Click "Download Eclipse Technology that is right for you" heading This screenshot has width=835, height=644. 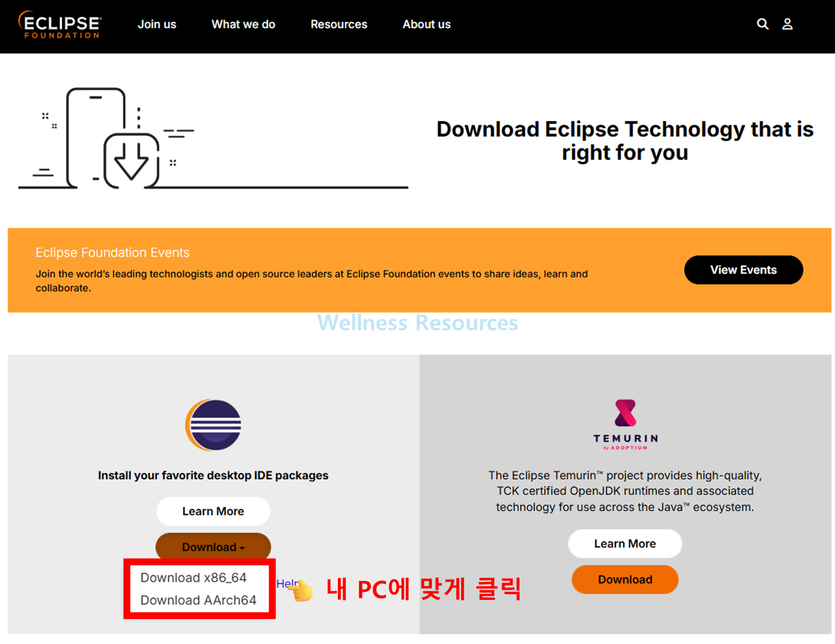[625, 141]
